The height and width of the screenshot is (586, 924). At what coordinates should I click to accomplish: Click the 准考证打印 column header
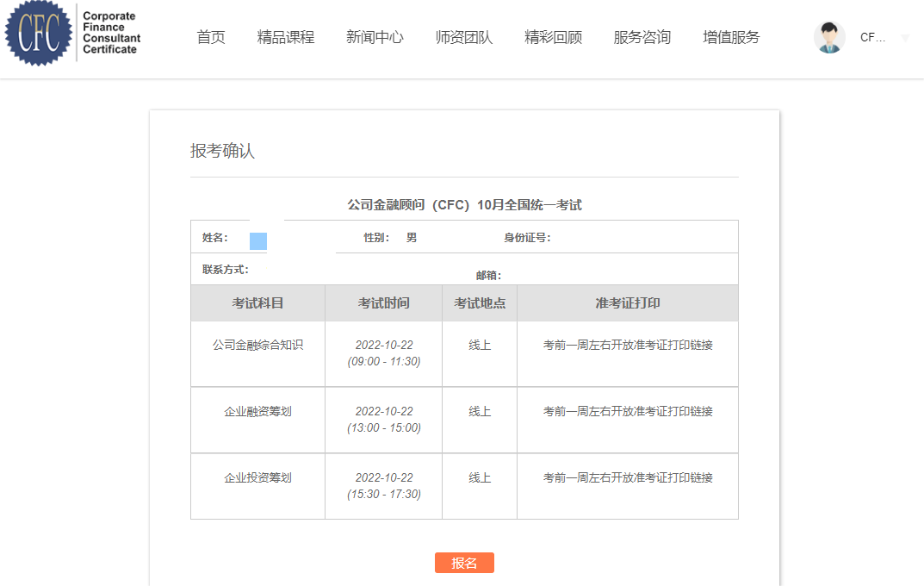(628, 303)
